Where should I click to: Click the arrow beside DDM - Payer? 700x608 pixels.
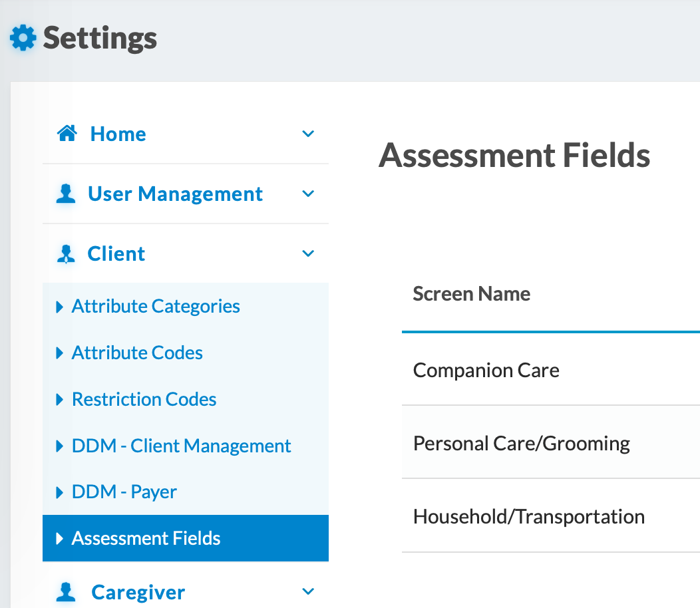[x=60, y=493]
